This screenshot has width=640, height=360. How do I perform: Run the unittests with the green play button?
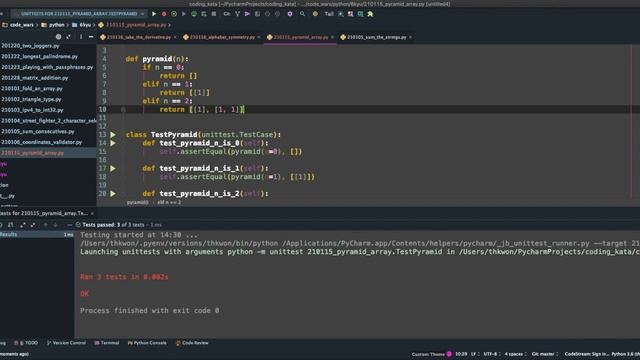[x=154, y=14]
